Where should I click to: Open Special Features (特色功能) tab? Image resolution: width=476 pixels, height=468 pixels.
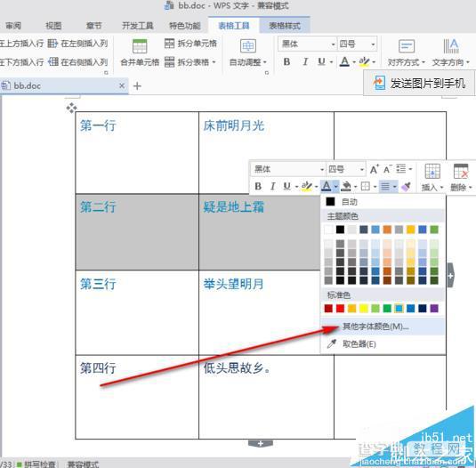point(185,26)
